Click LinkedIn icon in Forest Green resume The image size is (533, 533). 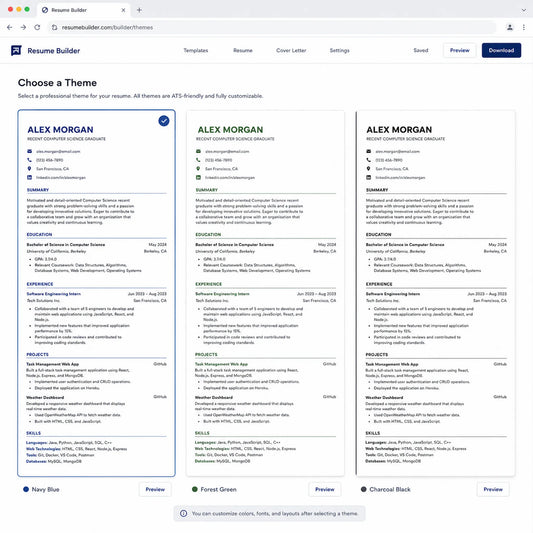pos(198,177)
